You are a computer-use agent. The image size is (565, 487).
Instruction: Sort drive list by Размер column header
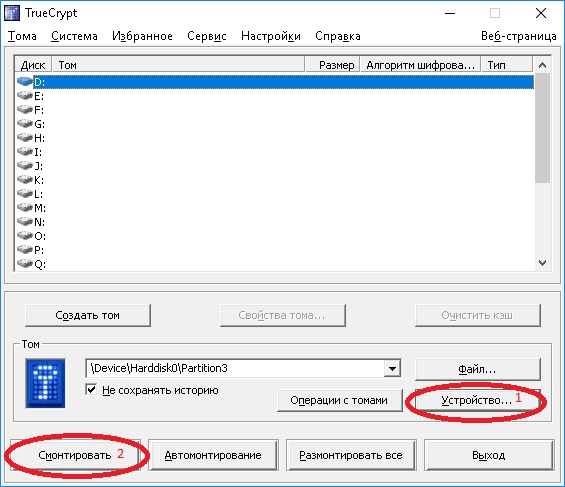(x=332, y=65)
